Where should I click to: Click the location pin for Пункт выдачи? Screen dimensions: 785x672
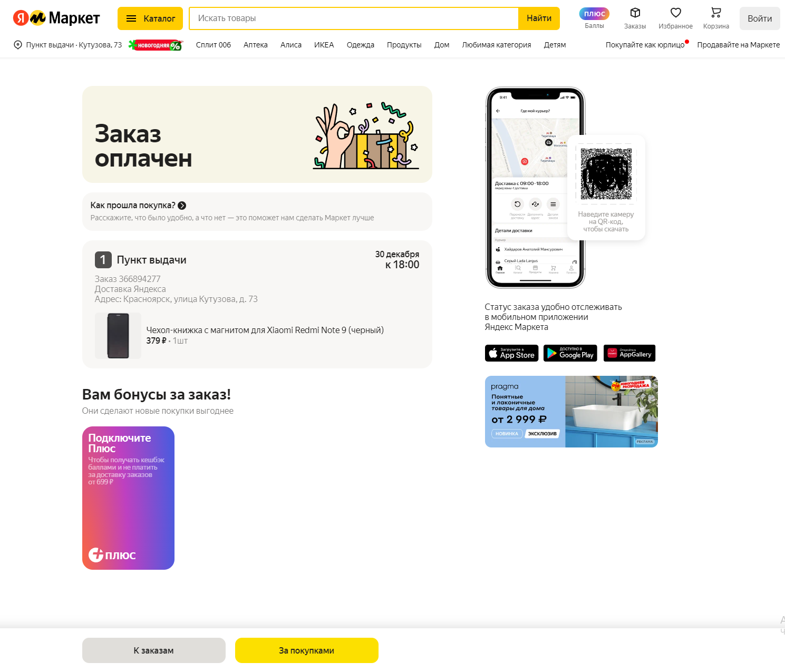[18, 45]
